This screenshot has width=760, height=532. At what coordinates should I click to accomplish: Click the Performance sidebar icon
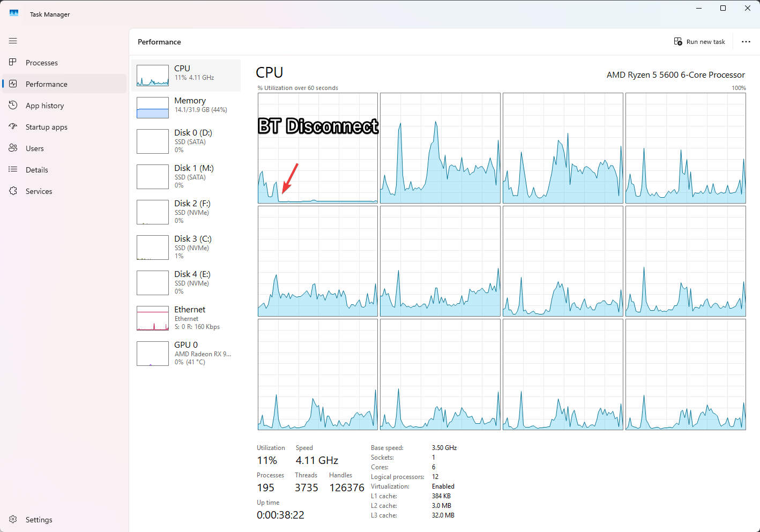click(13, 84)
